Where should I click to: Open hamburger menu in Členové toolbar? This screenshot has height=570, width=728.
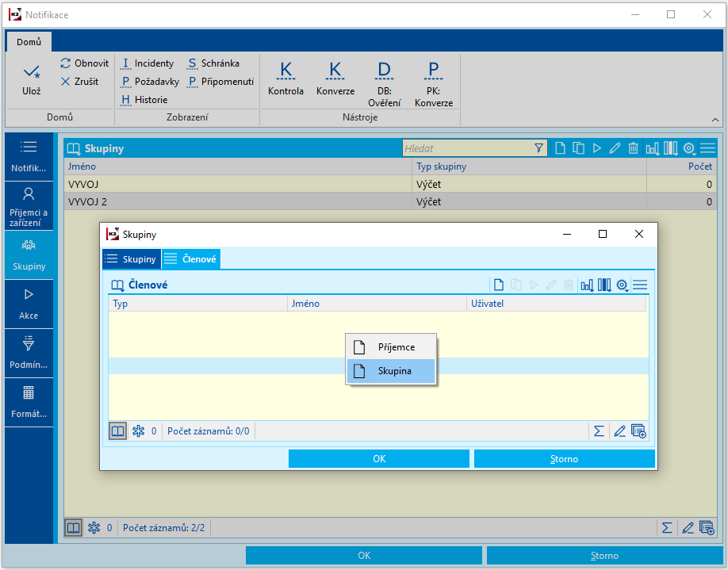pyautogui.click(x=640, y=285)
